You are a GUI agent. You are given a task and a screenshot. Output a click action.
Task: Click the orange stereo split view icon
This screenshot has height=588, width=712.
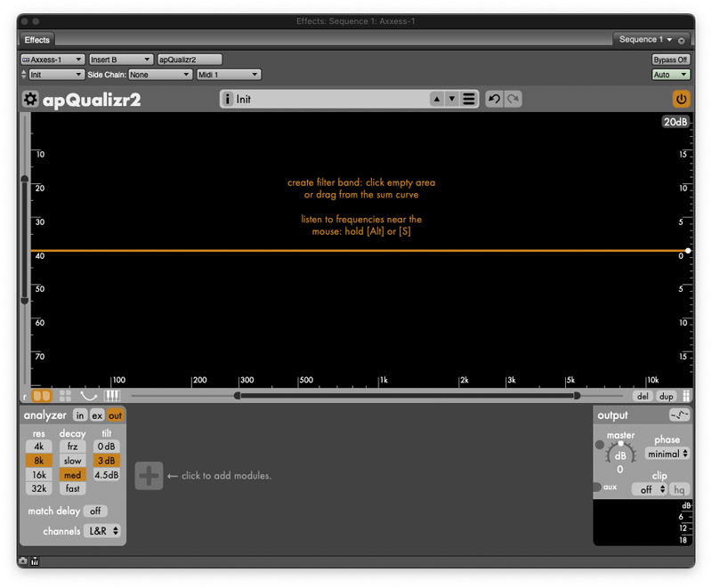coord(42,396)
